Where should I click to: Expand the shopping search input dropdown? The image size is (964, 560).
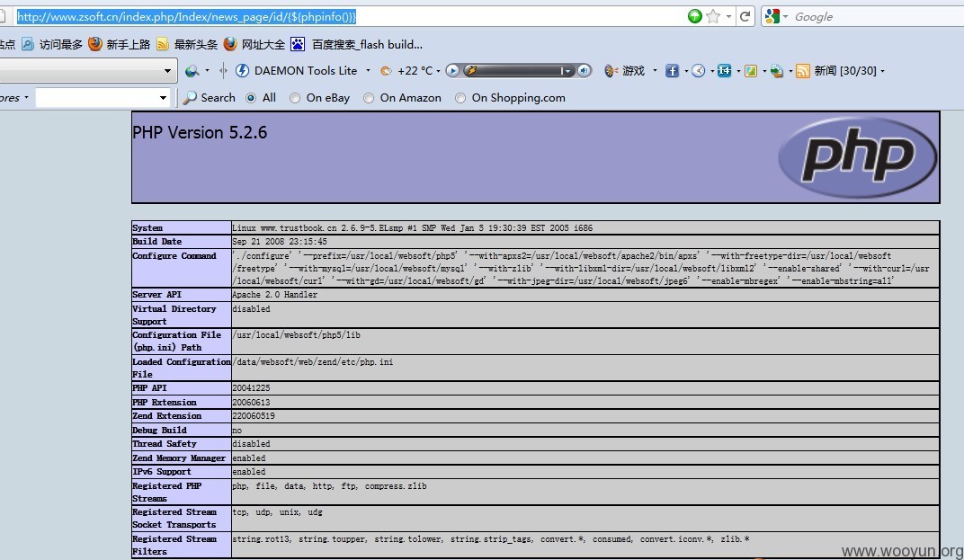163,97
